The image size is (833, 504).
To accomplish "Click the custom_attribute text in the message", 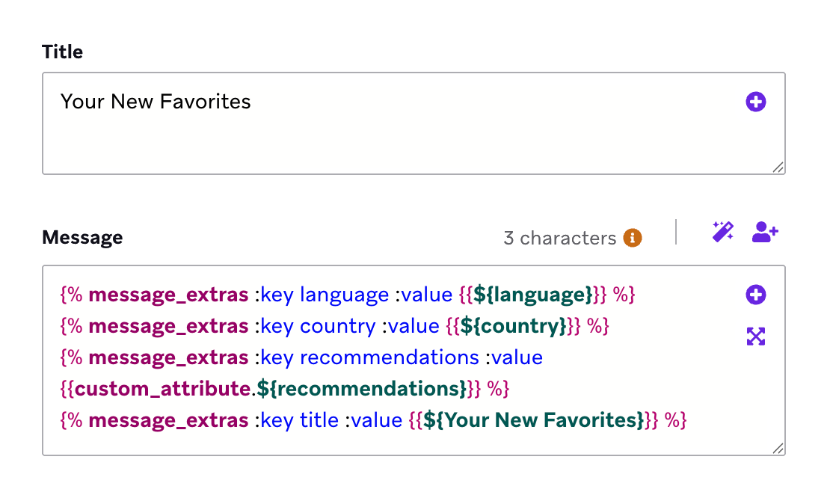I will [162, 389].
